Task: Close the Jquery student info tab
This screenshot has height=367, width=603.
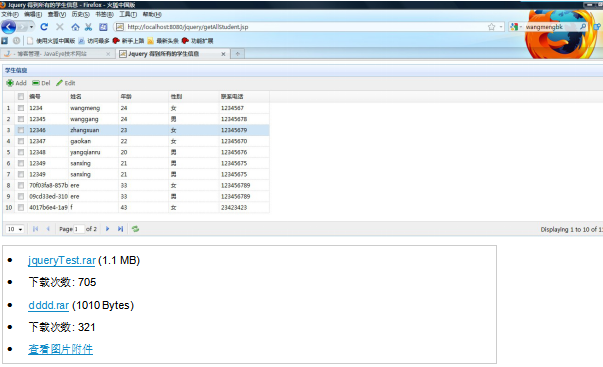Action: (x=223, y=54)
